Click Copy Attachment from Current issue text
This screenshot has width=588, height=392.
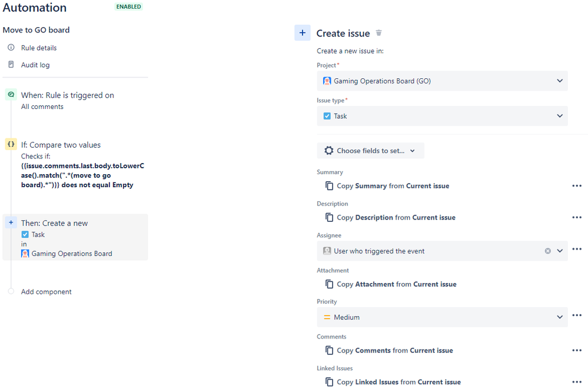tap(397, 284)
